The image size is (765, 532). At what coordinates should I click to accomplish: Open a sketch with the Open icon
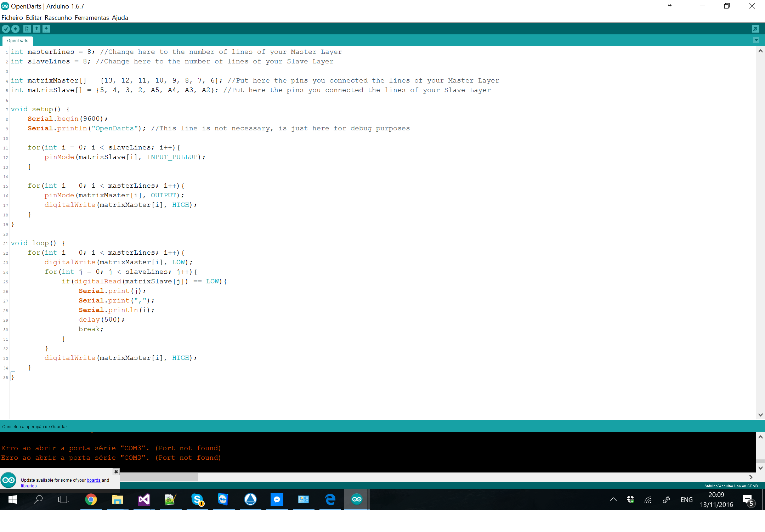pyautogui.click(x=36, y=29)
